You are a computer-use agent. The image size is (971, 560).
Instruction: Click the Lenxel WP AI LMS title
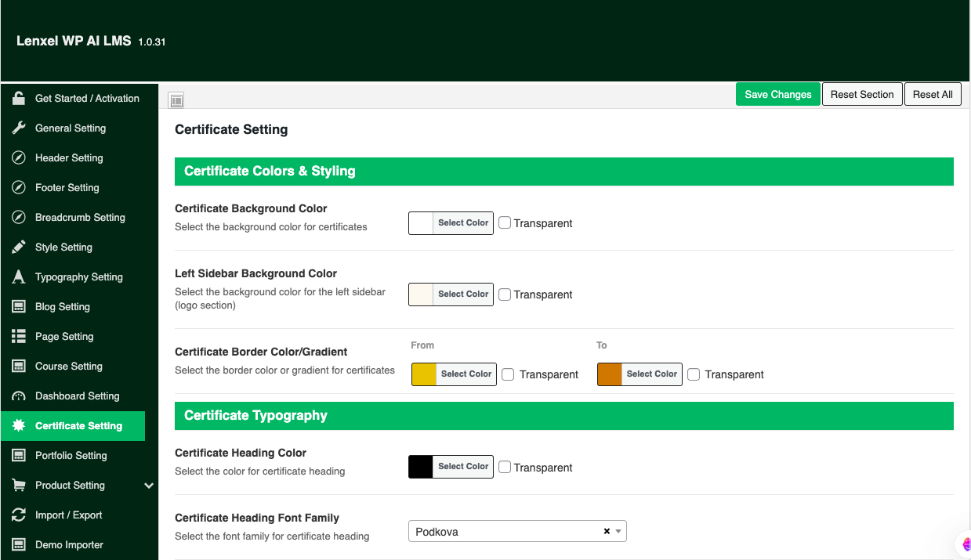coord(74,41)
